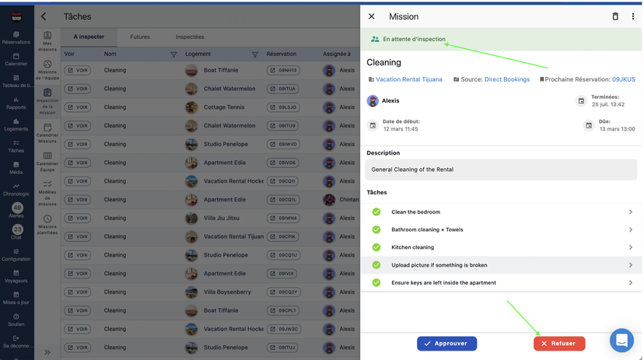The image size is (644, 360).
Task: Open the Nom column filter
Action: (x=173, y=54)
